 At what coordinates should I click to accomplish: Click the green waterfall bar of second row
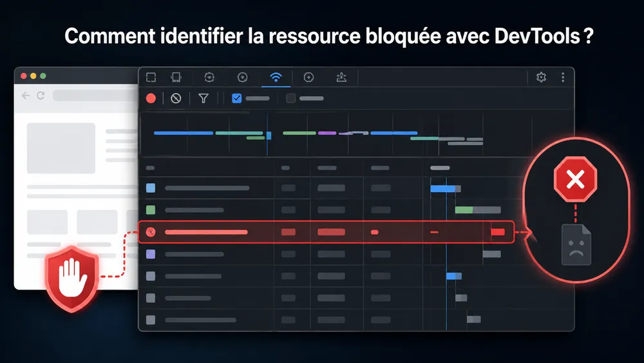tap(464, 210)
